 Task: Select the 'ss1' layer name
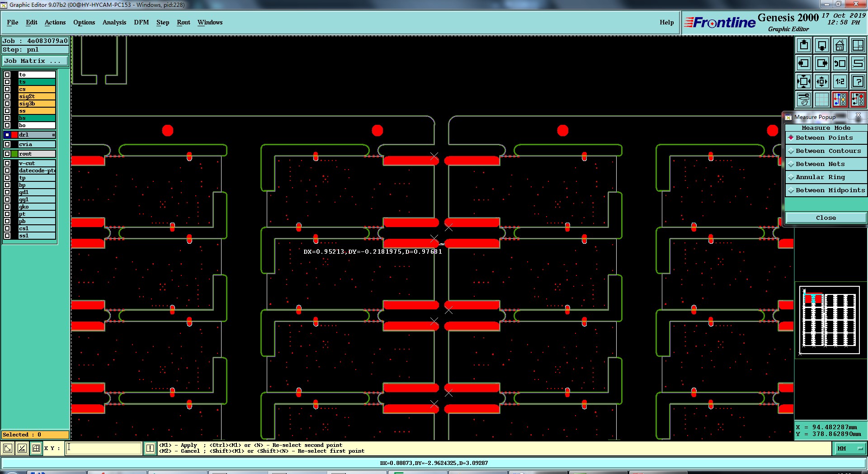37,236
